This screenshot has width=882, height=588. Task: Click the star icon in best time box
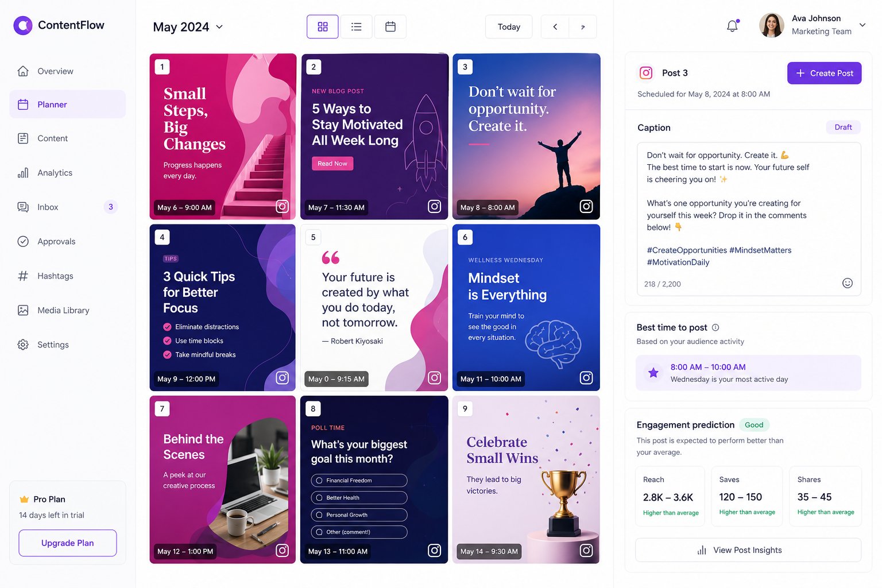tap(653, 373)
